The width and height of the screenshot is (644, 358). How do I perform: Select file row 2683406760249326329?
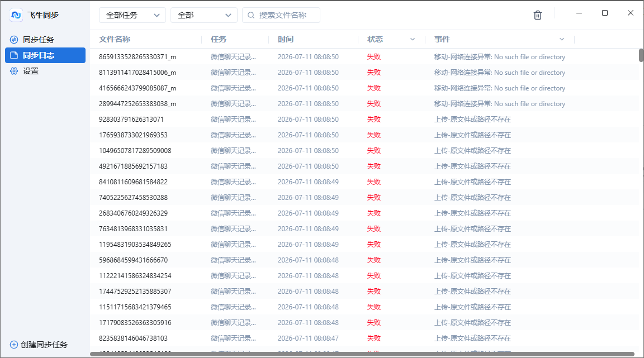pyautogui.click(x=364, y=213)
